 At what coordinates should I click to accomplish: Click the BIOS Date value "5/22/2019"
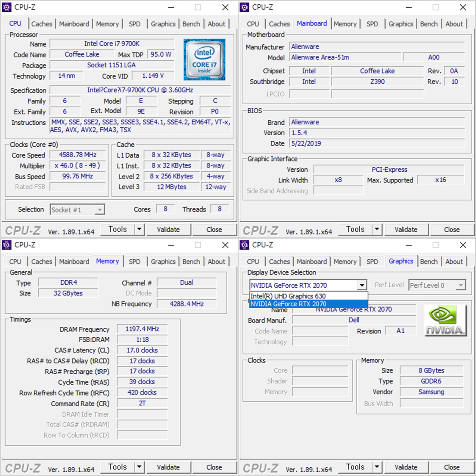[377, 144]
